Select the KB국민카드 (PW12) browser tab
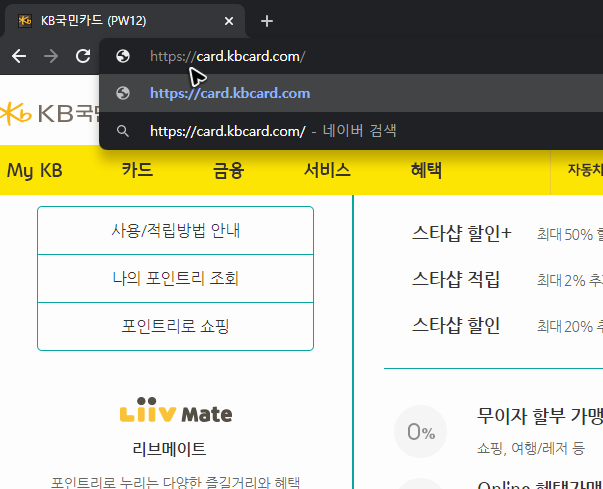This screenshot has height=489, width=603. pos(125,21)
